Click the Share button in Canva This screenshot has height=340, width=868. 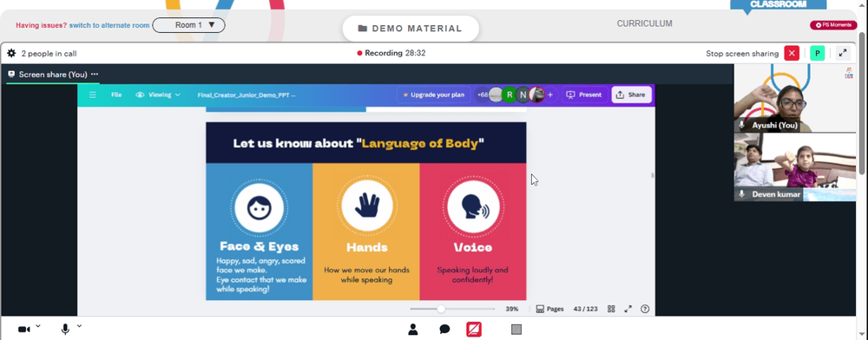(631, 95)
